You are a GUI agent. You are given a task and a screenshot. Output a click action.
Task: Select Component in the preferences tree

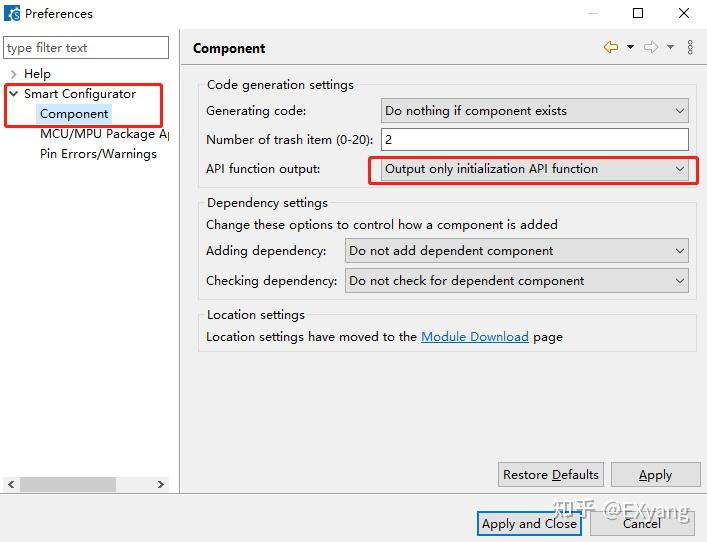pos(74,114)
